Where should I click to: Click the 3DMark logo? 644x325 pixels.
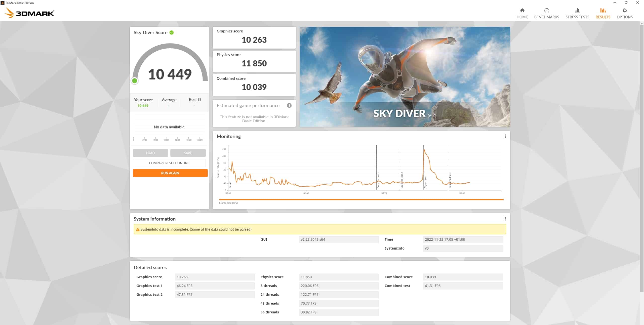[29, 13]
